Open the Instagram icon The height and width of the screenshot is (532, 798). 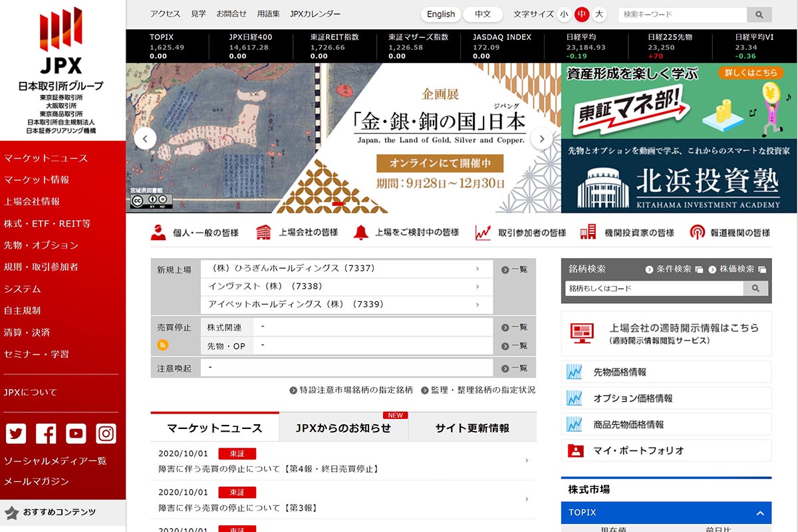106,433
